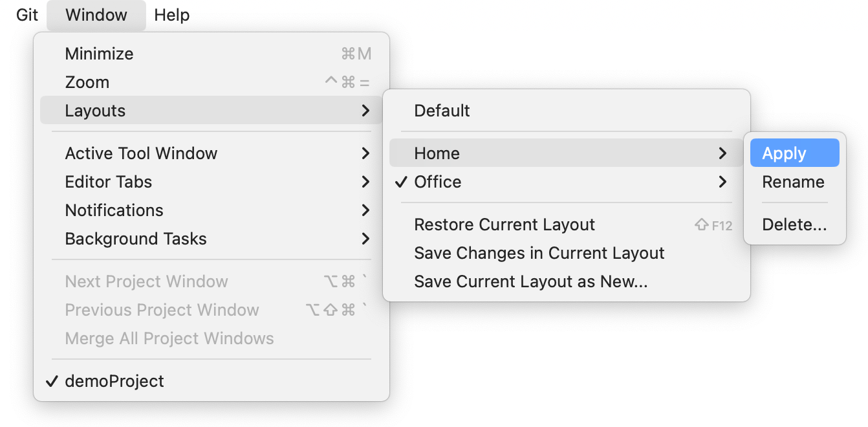Select the Default layout
Viewport: 868px width, 427px height.
click(x=442, y=111)
